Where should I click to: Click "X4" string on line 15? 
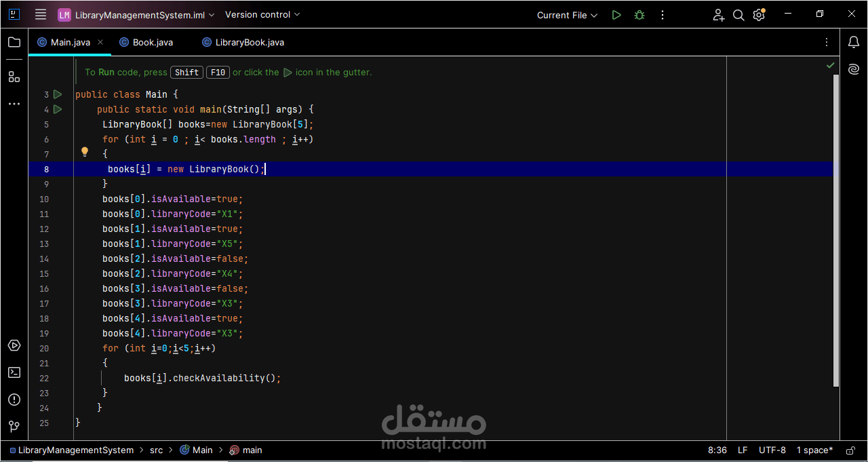(227, 273)
